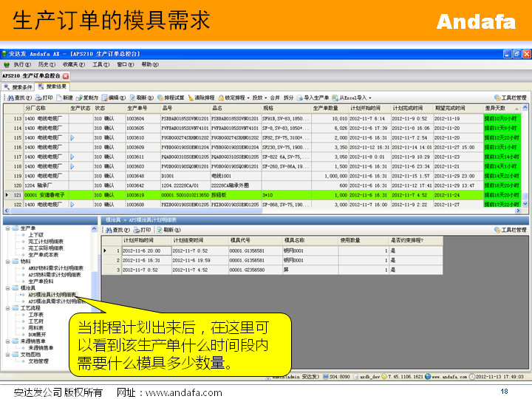The width and height of the screenshot is (532, 399).
Task: Open the 从Excel导入 dropdown
Action: [352, 98]
